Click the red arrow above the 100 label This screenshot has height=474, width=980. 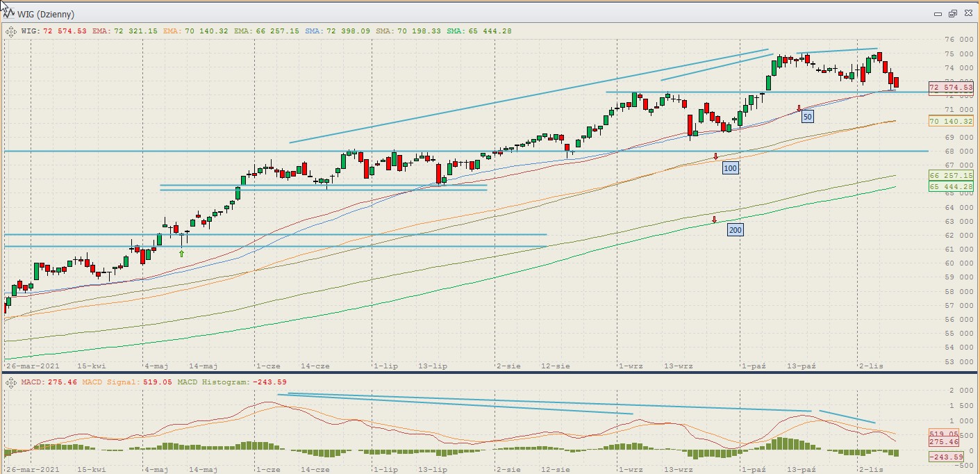(715, 156)
